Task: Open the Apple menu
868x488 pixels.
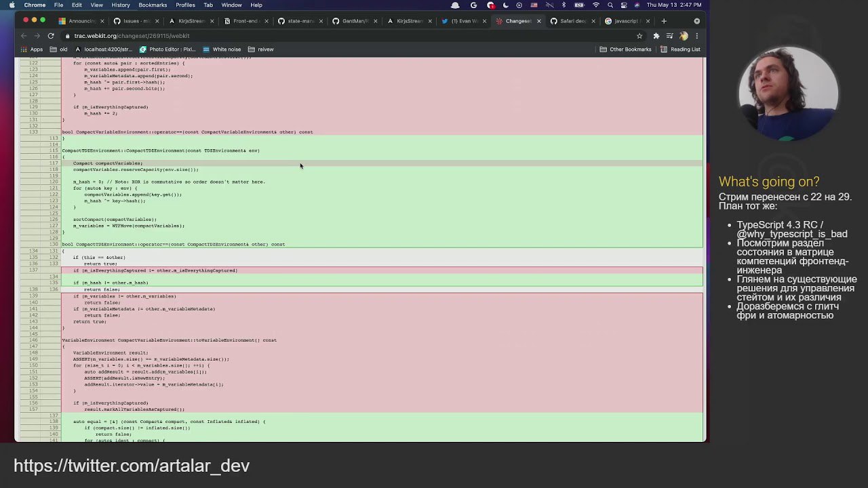Action: click(x=12, y=5)
